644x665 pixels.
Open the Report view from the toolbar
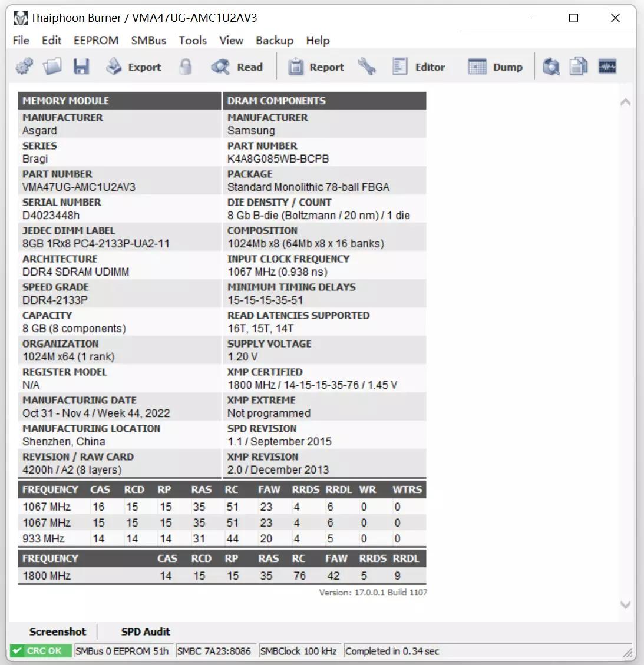coord(316,67)
